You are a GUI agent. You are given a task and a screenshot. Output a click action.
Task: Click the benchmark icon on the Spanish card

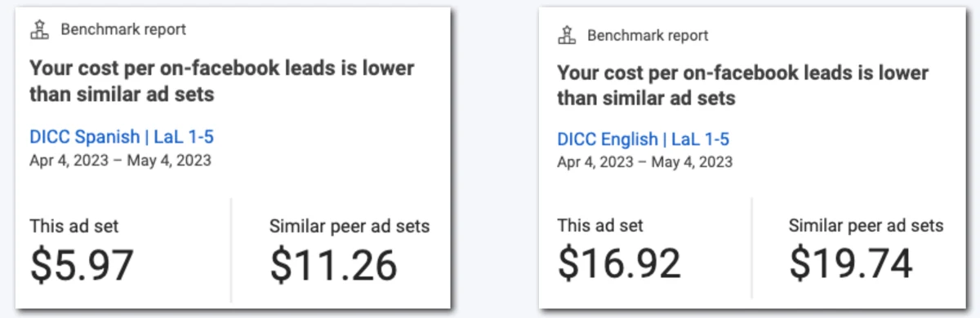pyautogui.click(x=39, y=30)
